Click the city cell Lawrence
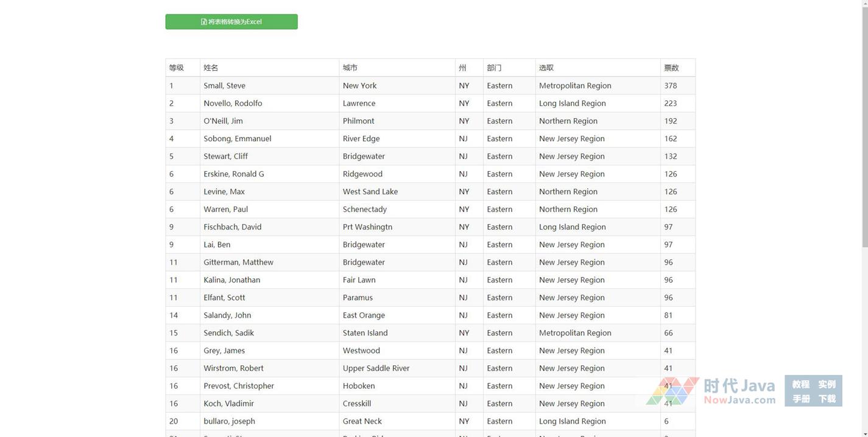 397,103
